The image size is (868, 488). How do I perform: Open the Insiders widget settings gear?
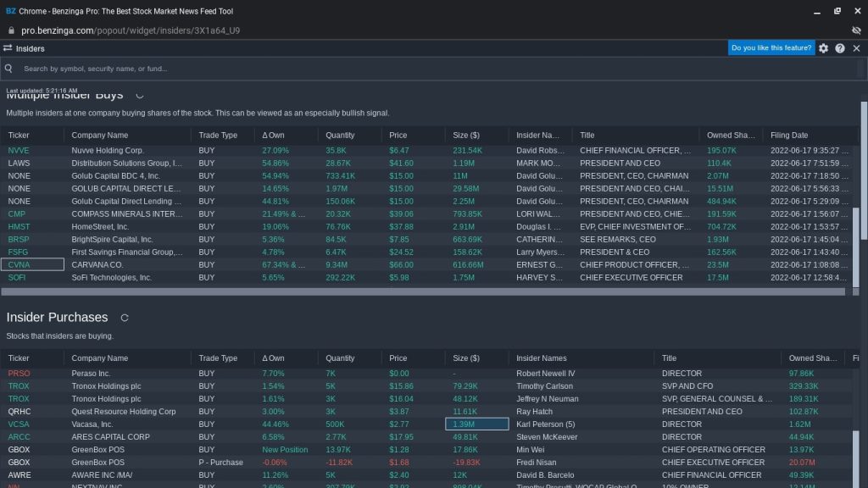pos(823,48)
